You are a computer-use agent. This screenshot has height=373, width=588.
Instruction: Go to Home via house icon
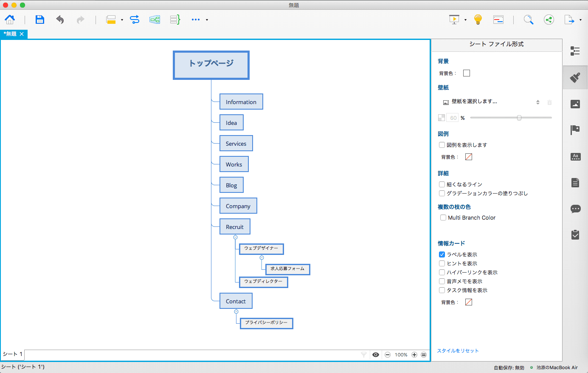point(10,20)
